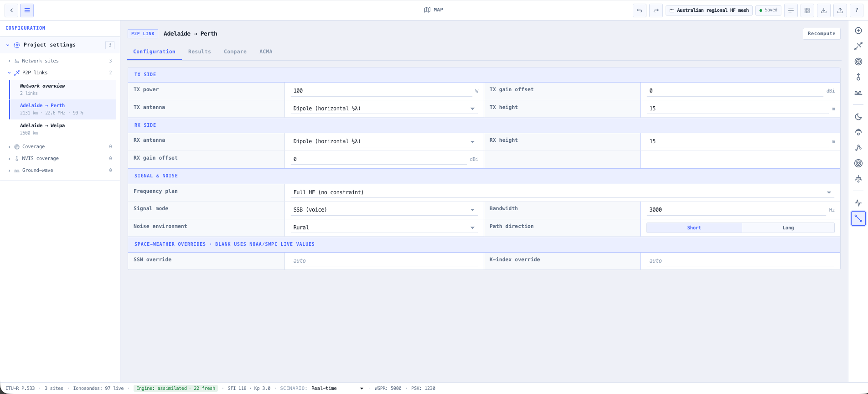Click the upload/export icon in top bar

[840, 10]
